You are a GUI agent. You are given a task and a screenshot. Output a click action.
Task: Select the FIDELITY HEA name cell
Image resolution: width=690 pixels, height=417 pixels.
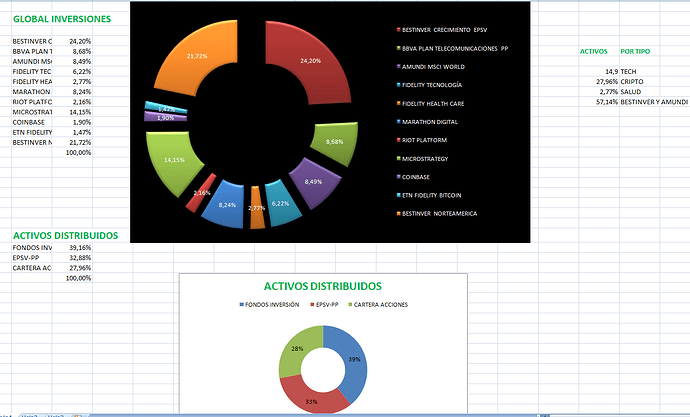point(32,81)
